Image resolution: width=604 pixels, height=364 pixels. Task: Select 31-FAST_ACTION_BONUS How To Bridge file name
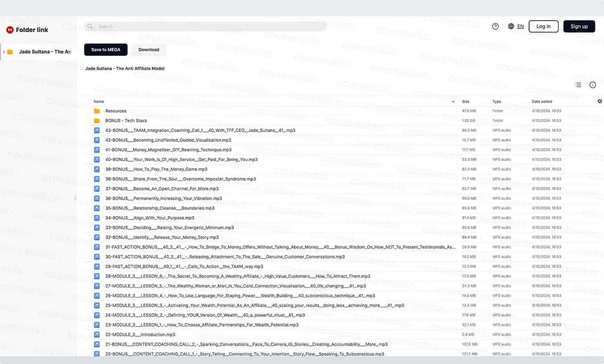click(x=280, y=247)
